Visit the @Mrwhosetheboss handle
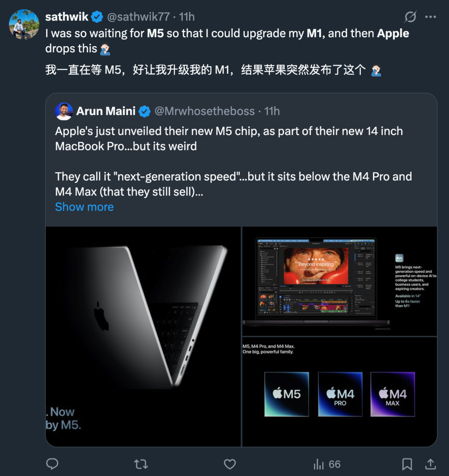The width and height of the screenshot is (449, 476). tap(205, 111)
